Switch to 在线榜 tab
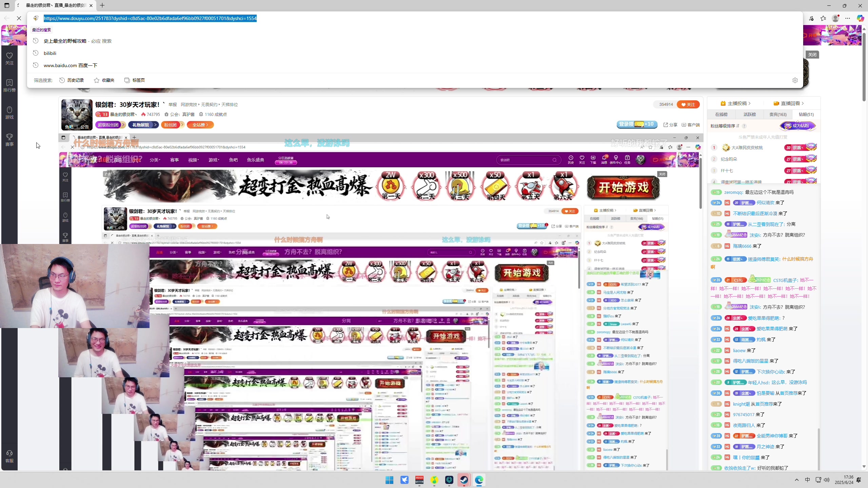 tap(722, 115)
